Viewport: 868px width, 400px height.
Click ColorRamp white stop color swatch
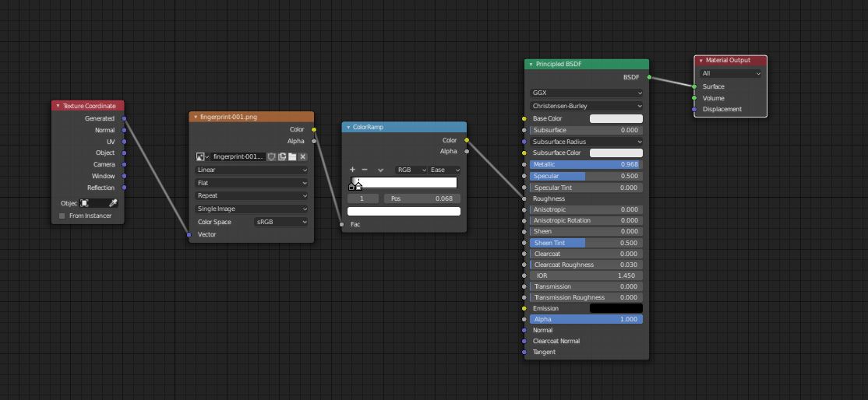click(404, 212)
